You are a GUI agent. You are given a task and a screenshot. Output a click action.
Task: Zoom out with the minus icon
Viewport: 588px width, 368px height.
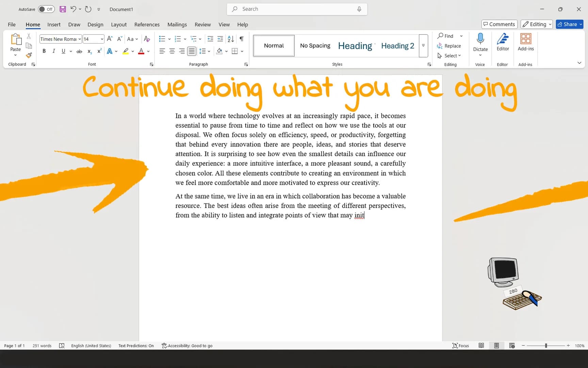[x=523, y=346]
